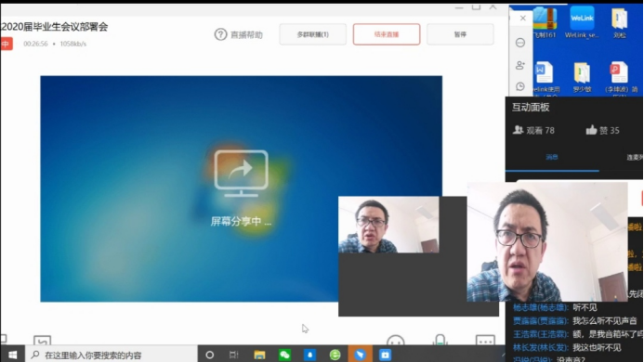644x362 pixels.
Task: Click the Windows Start button
Action: (12, 355)
